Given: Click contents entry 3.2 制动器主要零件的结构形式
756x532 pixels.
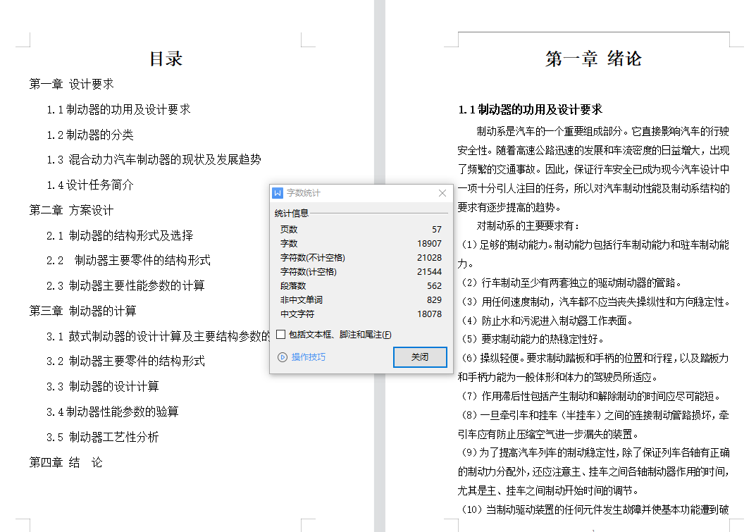Looking at the screenshot, I should point(126,361).
